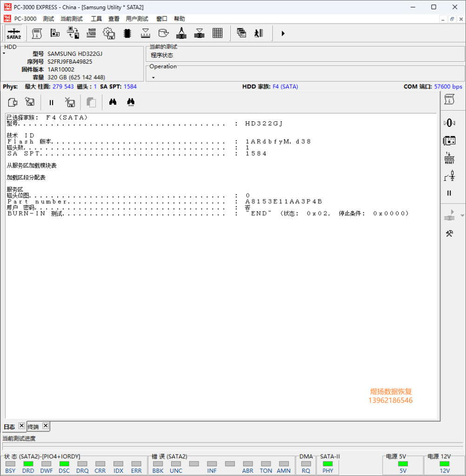Expand the top toolbar overflow arrow
This screenshot has height=476, width=466.
point(283,33)
